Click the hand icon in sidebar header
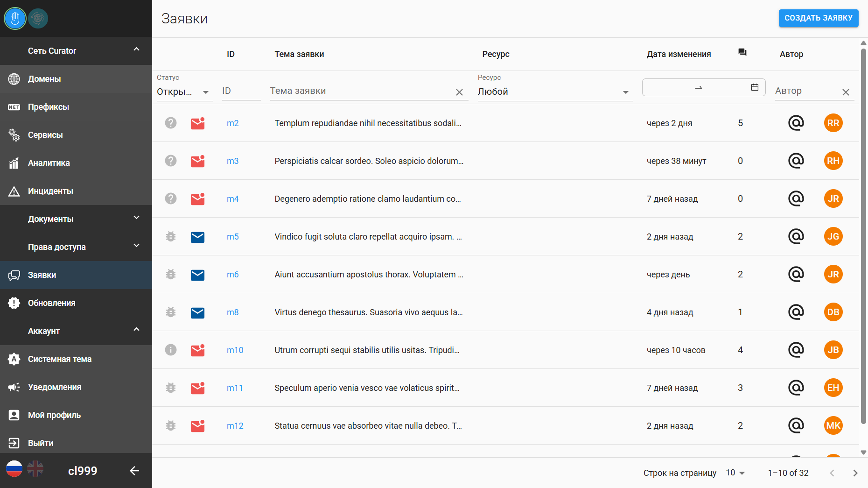Screen dimensions: 868x488 tap(15, 19)
